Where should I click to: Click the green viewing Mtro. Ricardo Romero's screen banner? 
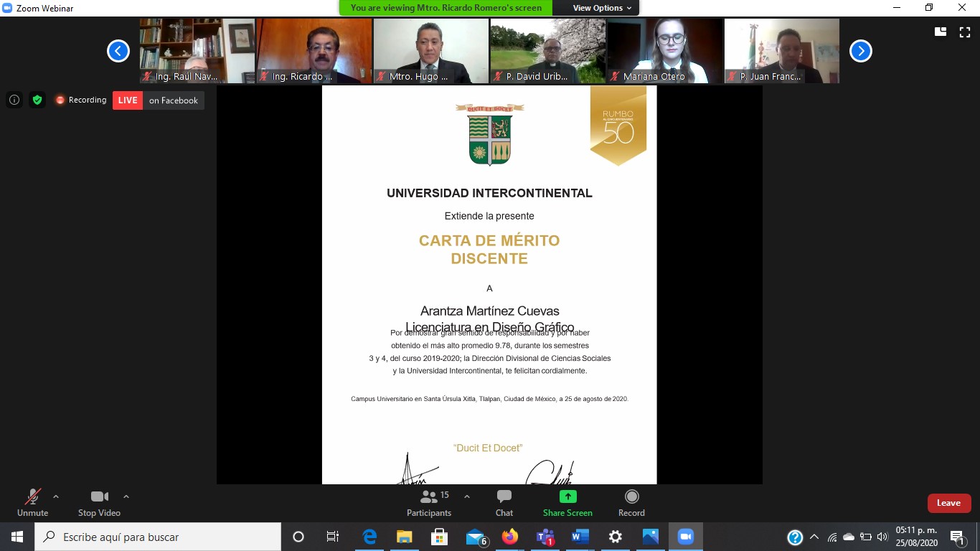[x=446, y=8]
